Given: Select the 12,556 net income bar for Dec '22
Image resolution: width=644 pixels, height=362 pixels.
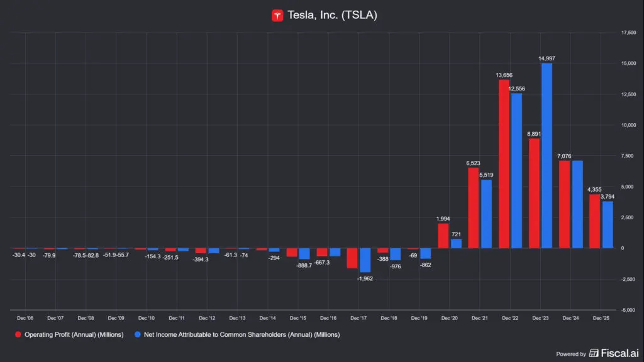Looking at the screenshot, I should tap(517, 171).
